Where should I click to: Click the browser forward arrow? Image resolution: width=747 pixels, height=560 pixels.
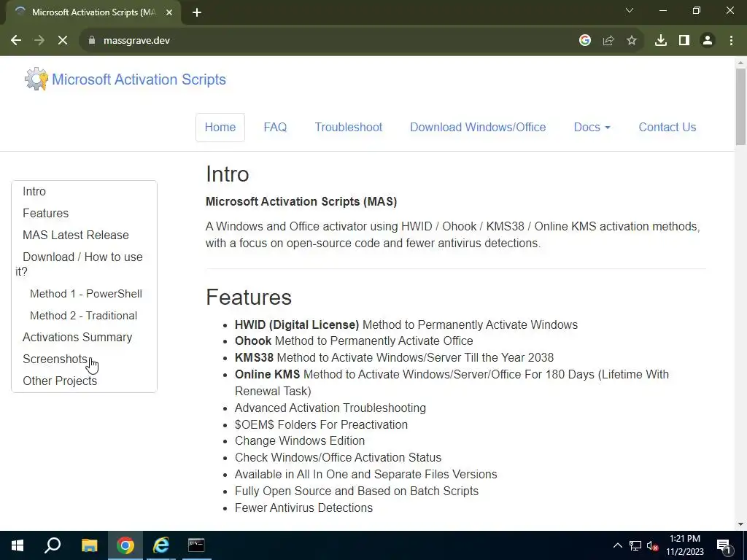[39, 41]
